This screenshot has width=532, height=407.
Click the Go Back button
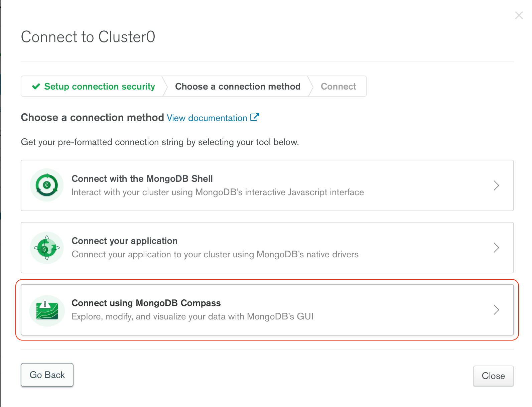(47, 375)
